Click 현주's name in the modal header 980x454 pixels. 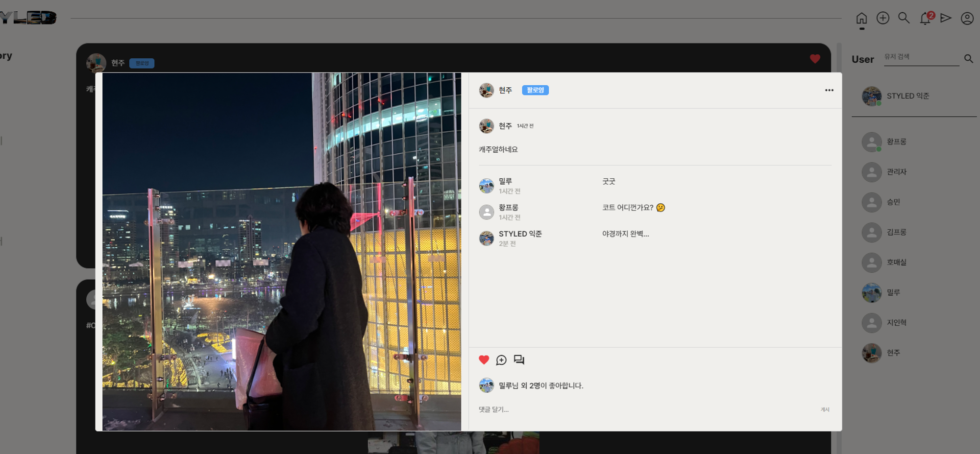coord(505,90)
